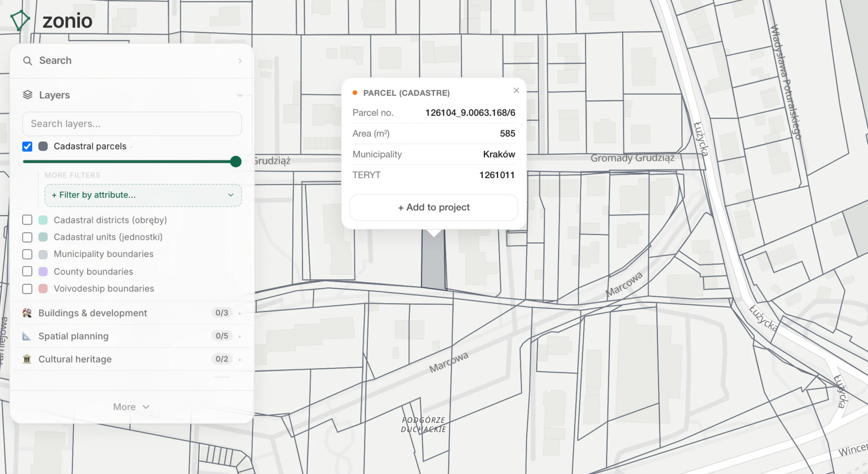Click the Voivodeship boundaries color swatch

43,289
